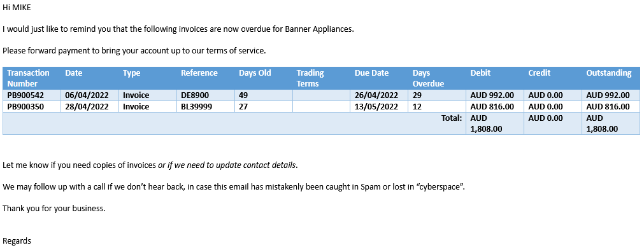Select transaction number PB900542
Screen dimensions: 644x250
[25, 95]
